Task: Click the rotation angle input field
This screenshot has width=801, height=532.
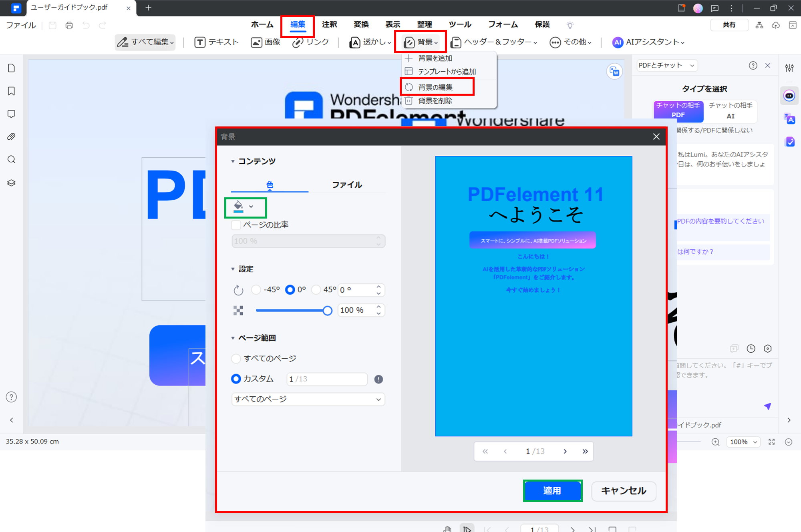Action: (357, 290)
